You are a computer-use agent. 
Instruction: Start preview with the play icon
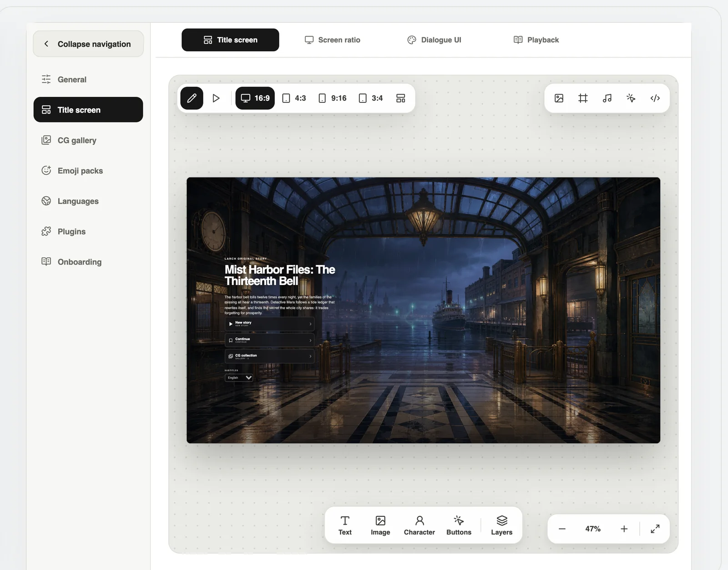tap(216, 98)
